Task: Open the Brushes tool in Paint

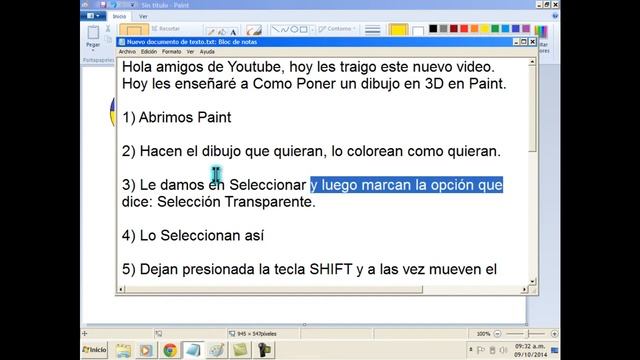Action: coord(254,31)
